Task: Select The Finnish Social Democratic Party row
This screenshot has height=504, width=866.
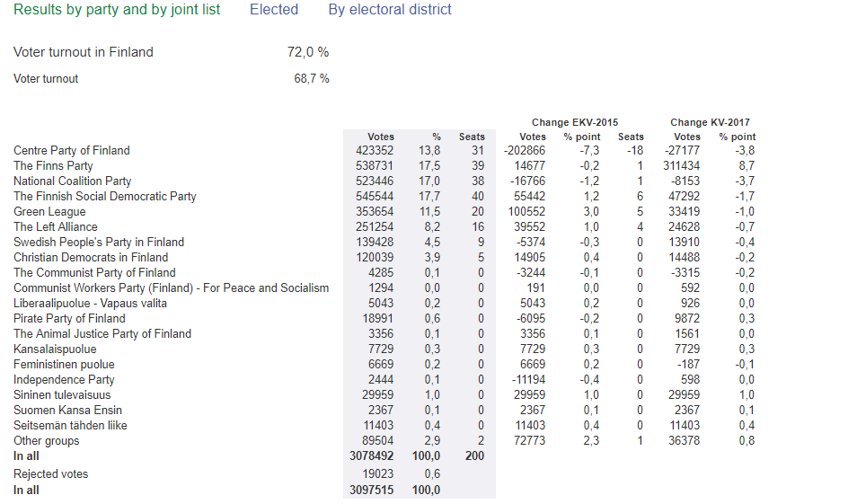Action: point(104,197)
